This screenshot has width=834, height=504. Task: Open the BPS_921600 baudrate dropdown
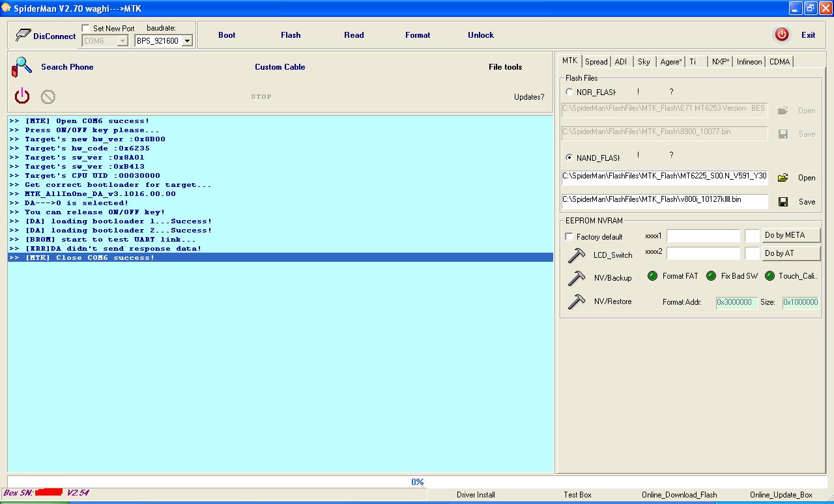coord(187,41)
